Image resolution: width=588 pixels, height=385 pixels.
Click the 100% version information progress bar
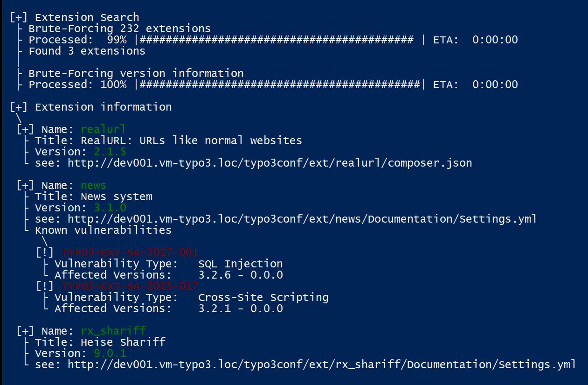tap(280, 85)
